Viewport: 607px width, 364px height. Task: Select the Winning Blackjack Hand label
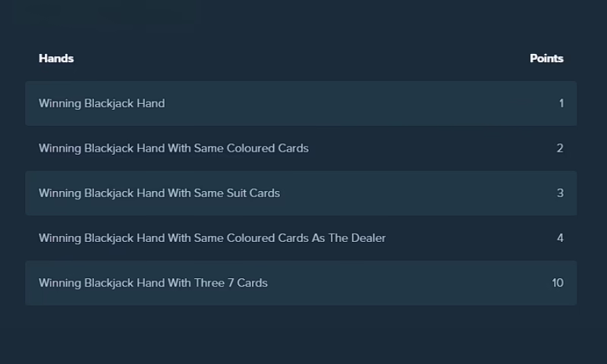102,104
